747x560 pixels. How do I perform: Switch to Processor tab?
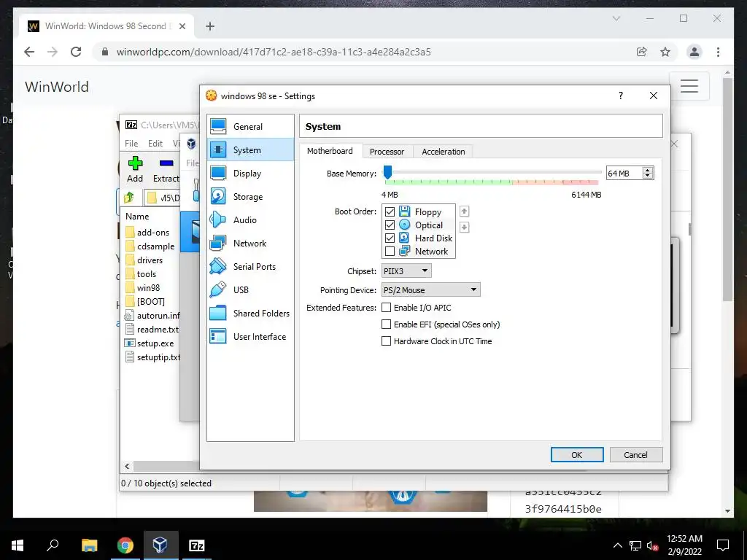pyautogui.click(x=387, y=152)
